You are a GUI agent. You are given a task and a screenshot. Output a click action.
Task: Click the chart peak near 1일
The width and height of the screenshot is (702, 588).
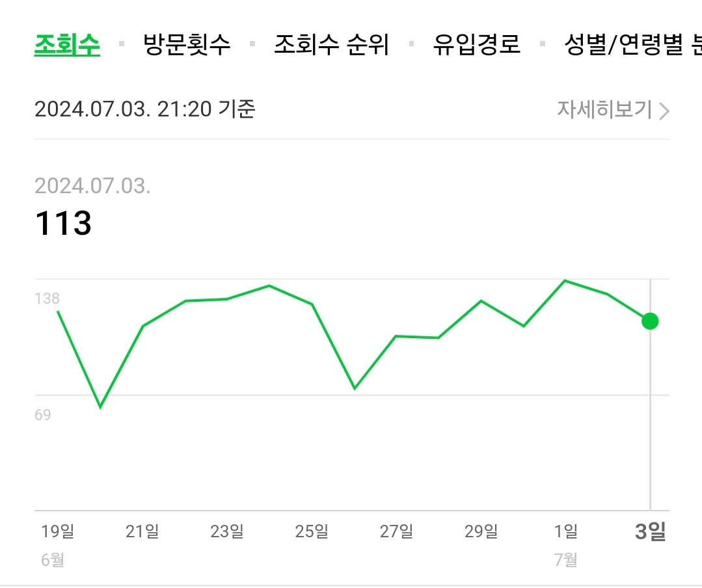tap(565, 281)
